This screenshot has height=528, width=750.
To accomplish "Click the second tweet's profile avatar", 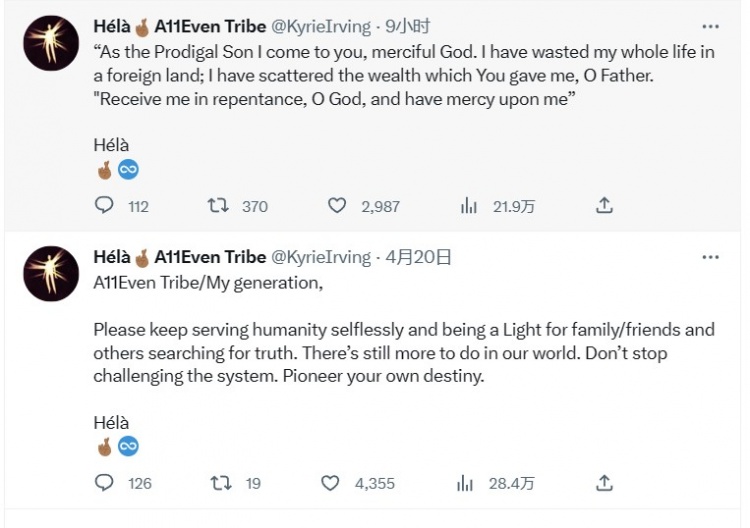I will coord(51,273).
